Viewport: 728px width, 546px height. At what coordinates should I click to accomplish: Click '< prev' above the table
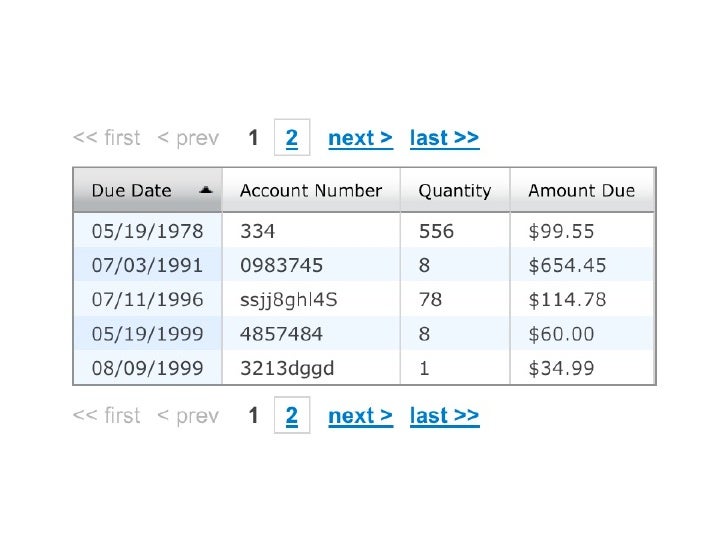click(x=188, y=138)
